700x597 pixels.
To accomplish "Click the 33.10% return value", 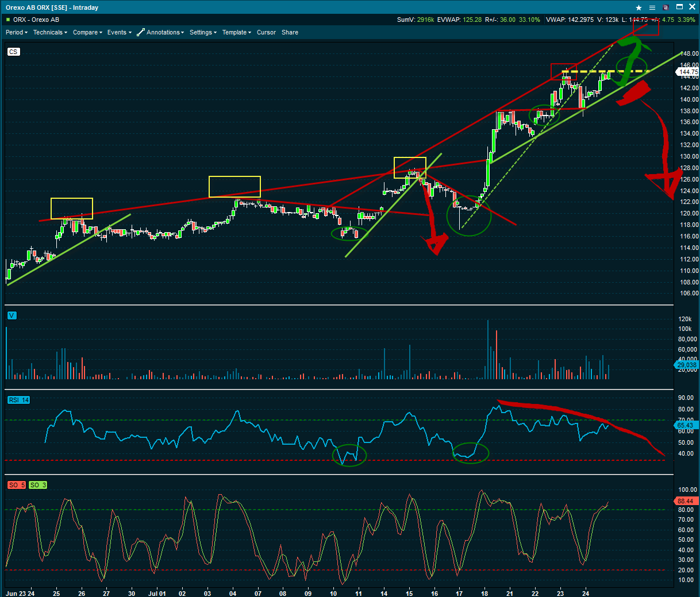I will (x=529, y=20).
